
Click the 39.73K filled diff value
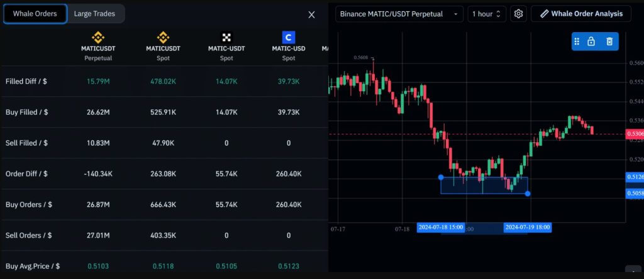point(289,81)
